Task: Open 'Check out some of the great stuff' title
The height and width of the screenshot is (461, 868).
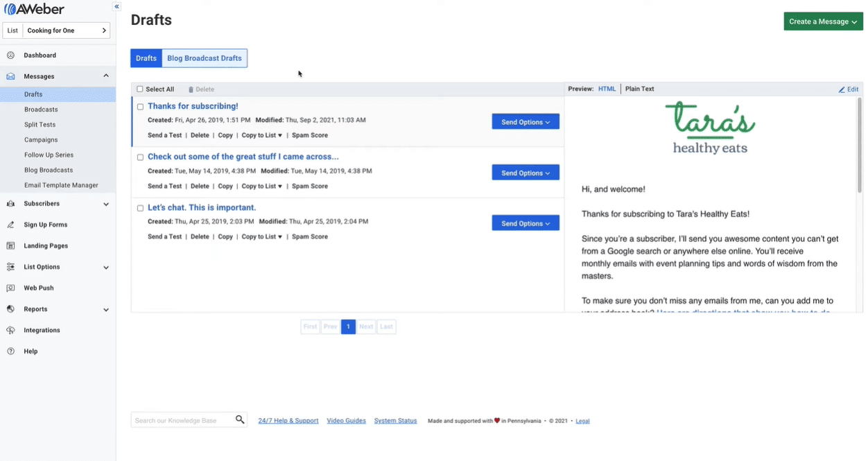Action: [243, 157]
